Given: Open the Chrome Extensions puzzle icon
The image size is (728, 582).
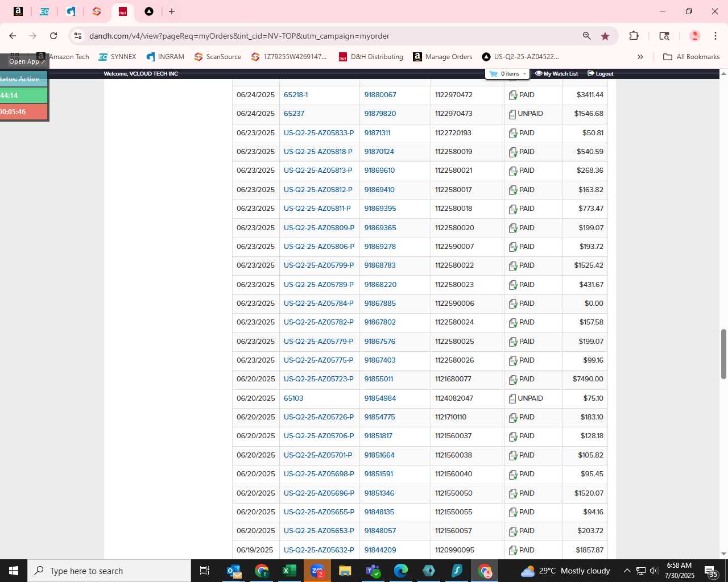Looking at the screenshot, I should 634,36.
